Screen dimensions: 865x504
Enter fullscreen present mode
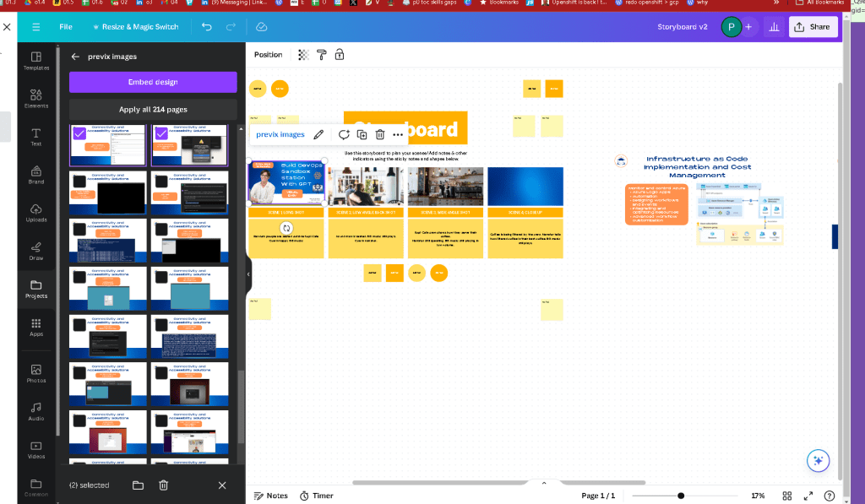[x=808, y=496]
